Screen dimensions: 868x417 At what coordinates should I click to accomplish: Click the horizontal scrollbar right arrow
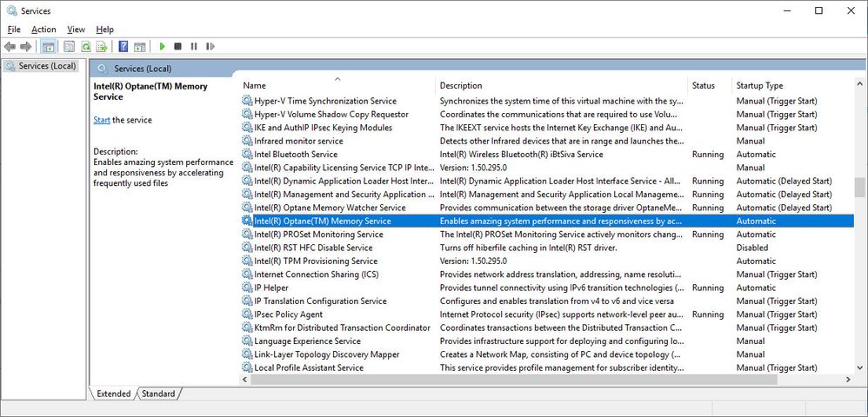[848, 380]
